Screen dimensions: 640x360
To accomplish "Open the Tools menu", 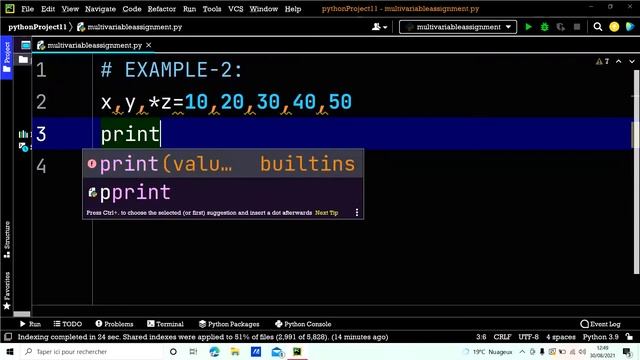I will (212, 9).
